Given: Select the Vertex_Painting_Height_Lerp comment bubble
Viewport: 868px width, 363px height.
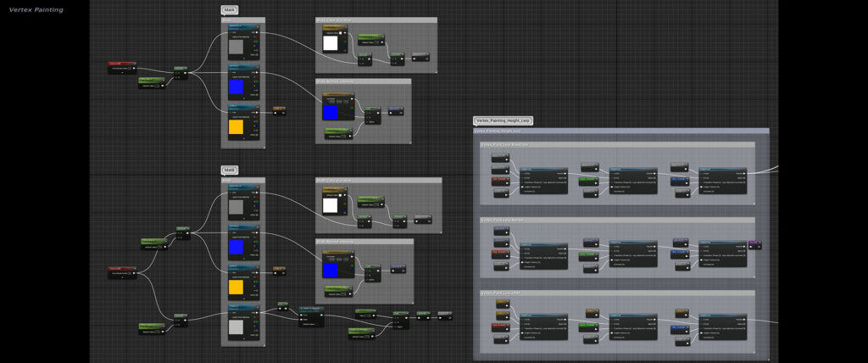Looking at the screenshot, I should click(x=503, y=121).
